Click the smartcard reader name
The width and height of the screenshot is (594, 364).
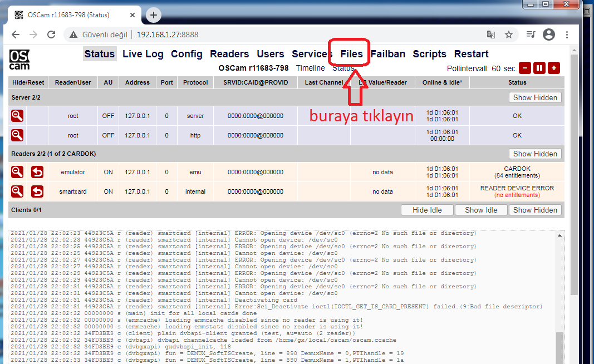(x=73, y=191)
